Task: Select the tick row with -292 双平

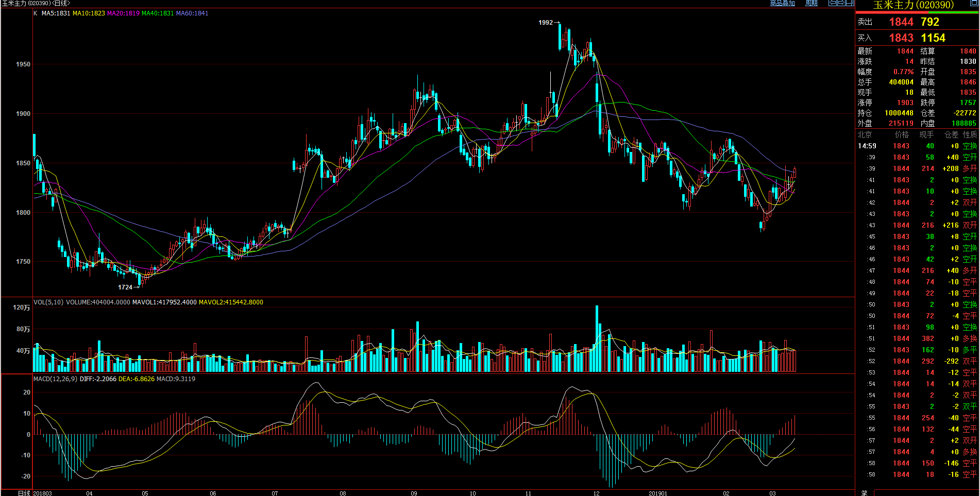Action: (x=917, y=361)
